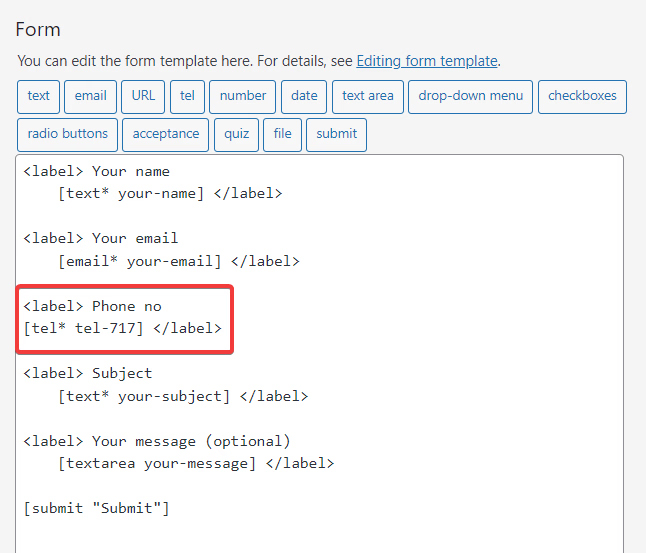The height and width of the screenshot is (553, 646).
Task: Place cursor on '<label> Your name' line
Action: pos(96,171)
